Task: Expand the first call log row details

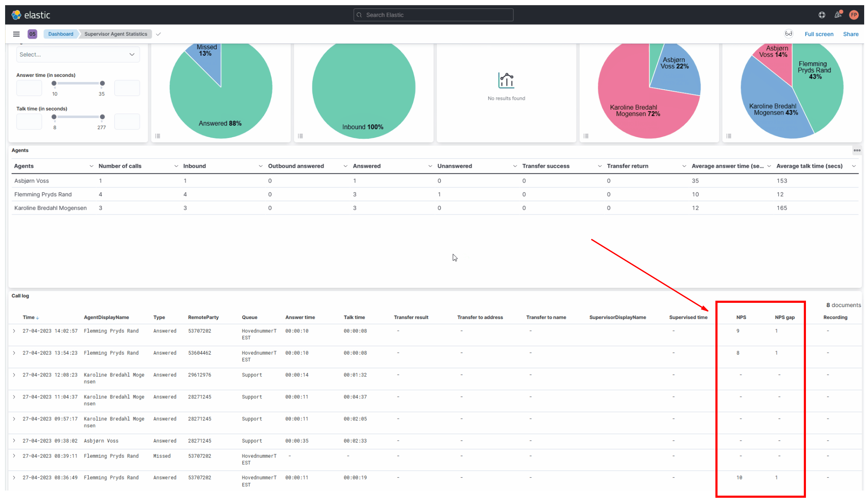Action: coord(14,331)
